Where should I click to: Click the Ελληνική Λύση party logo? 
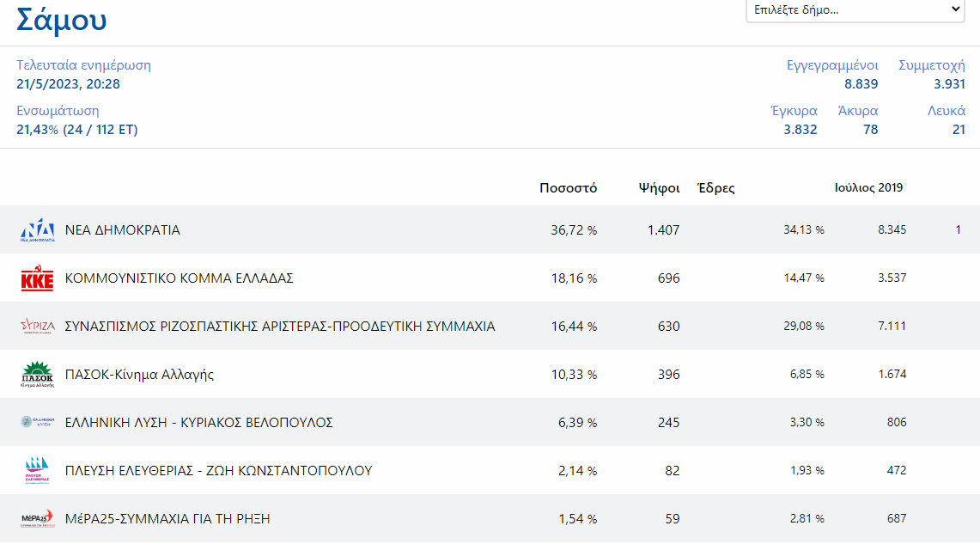tap(38, 422)
